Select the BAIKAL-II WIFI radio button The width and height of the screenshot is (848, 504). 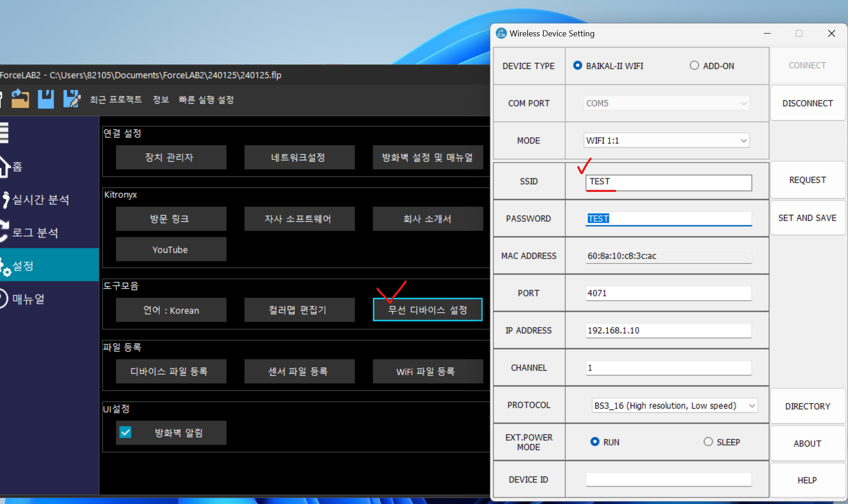click(x=577, y=65)
